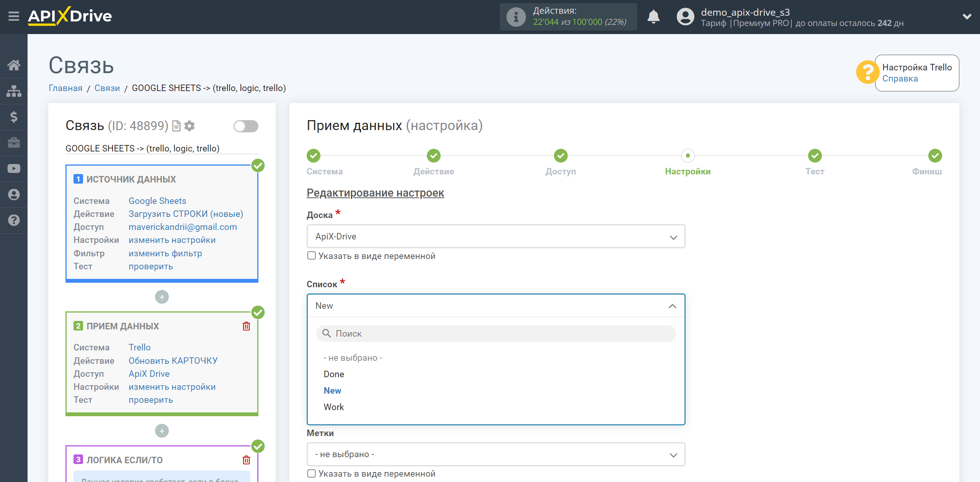
Task: Click изменить настройки in Trello block
Action: pyautogui.click(x=172, y=387)
